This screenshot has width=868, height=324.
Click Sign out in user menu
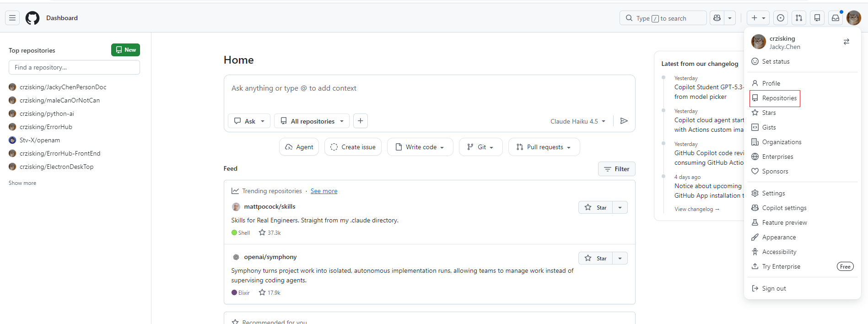803,288
